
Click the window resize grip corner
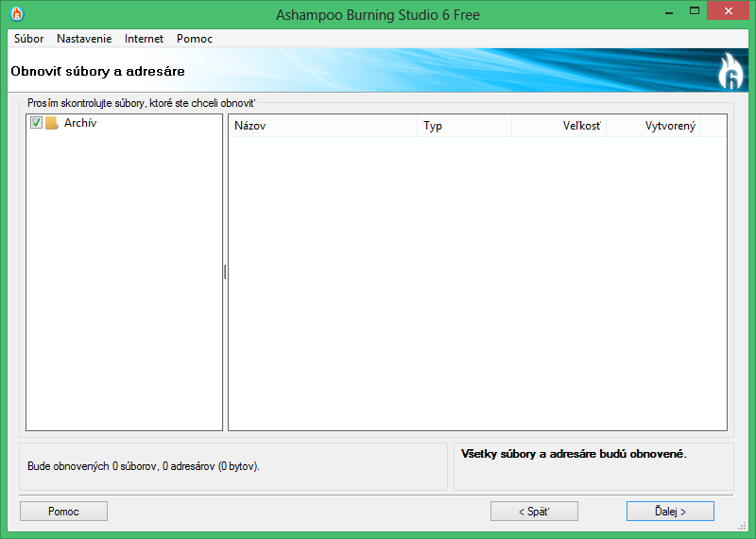coord(742,526)
